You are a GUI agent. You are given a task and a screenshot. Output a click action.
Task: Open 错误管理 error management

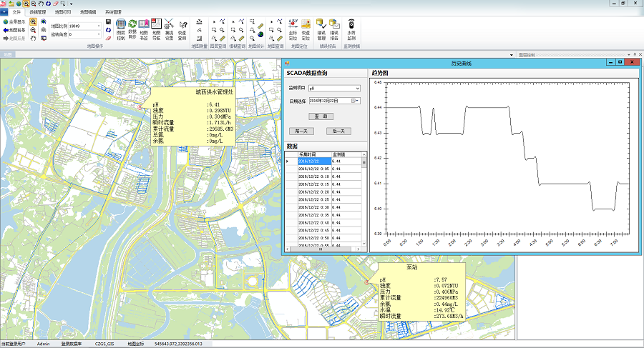click(321, 27)
